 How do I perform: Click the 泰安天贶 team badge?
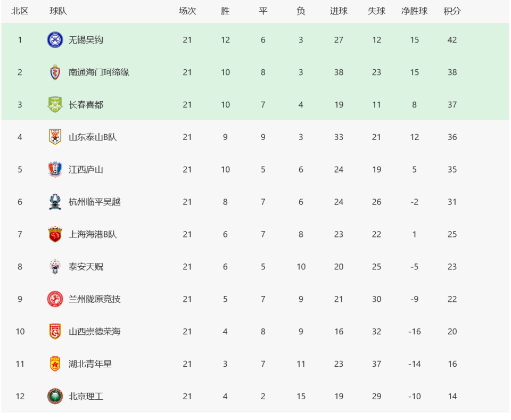55,267
